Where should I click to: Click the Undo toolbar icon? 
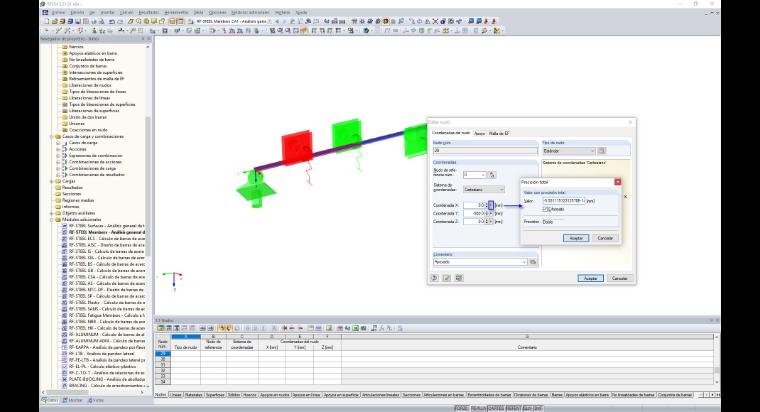[x=112, y=21]
